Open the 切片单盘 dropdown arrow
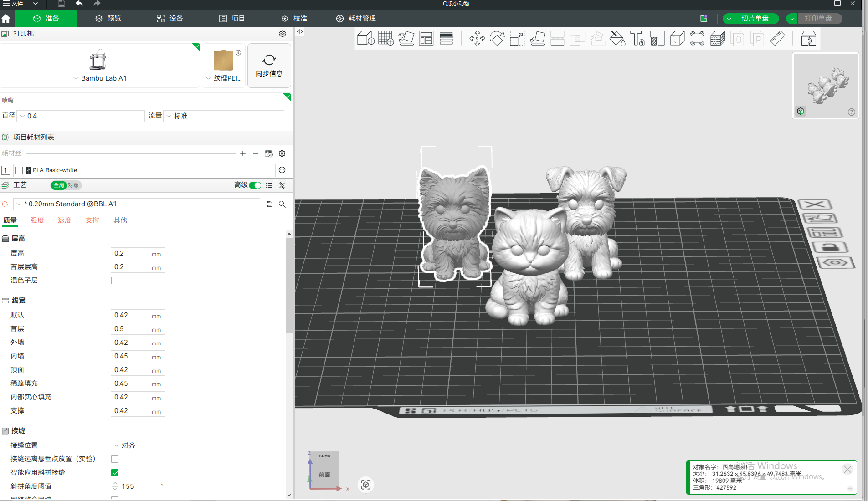 [x=729, y=19]
